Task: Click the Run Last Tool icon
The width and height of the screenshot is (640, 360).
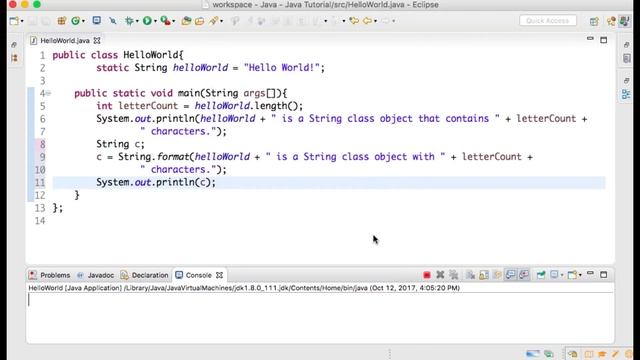Action: [x=165, y=21]
